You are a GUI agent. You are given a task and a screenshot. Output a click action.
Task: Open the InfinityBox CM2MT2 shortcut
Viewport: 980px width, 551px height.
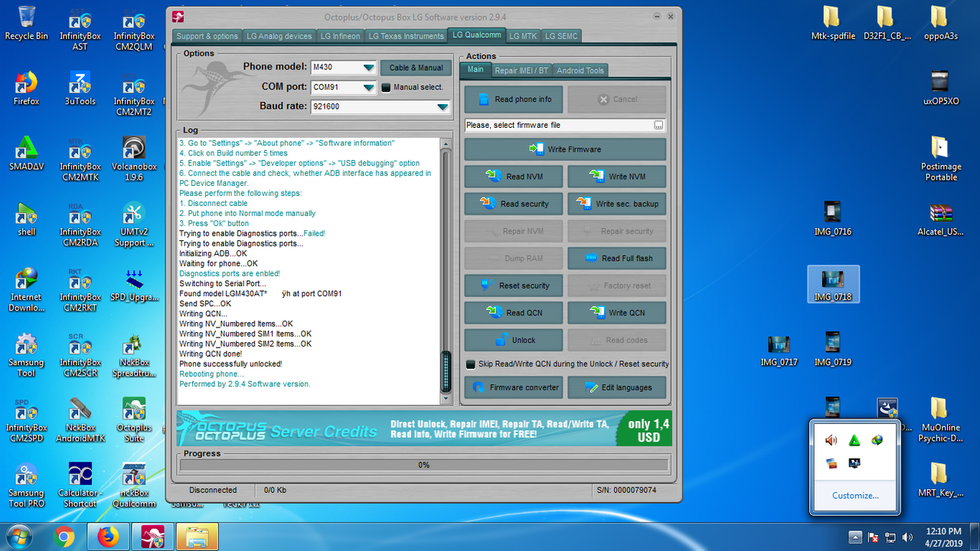pyautogui.click(x=134, y=94)
